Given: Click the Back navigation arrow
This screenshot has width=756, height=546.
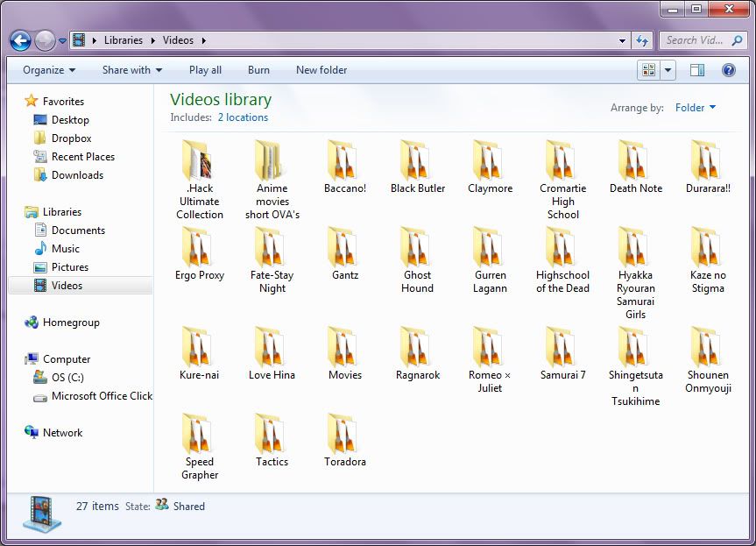Looking at the screenshot, I should (20, 40).
